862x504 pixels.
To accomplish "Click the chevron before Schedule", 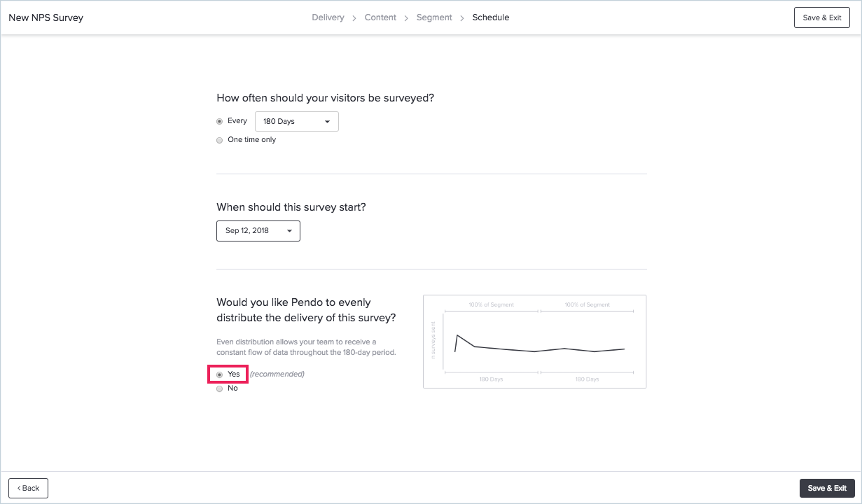I will 462,18.
